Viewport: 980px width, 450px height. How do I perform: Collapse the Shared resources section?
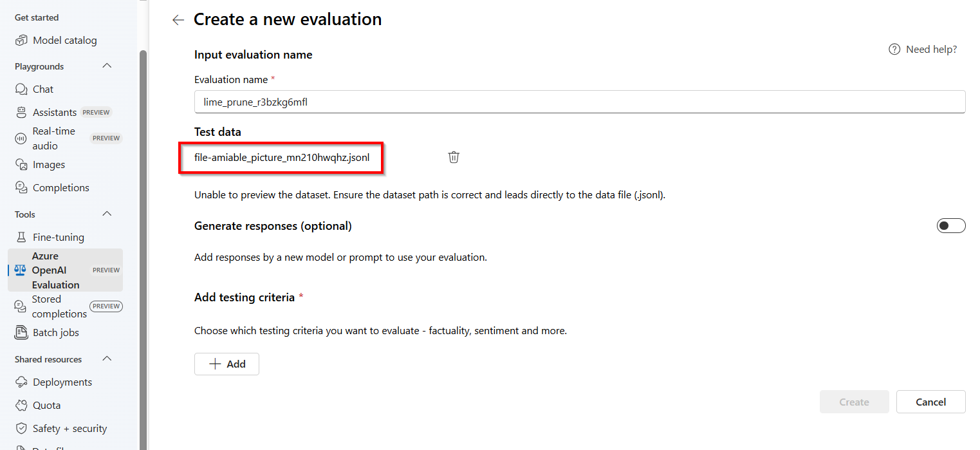coord(107,359)
